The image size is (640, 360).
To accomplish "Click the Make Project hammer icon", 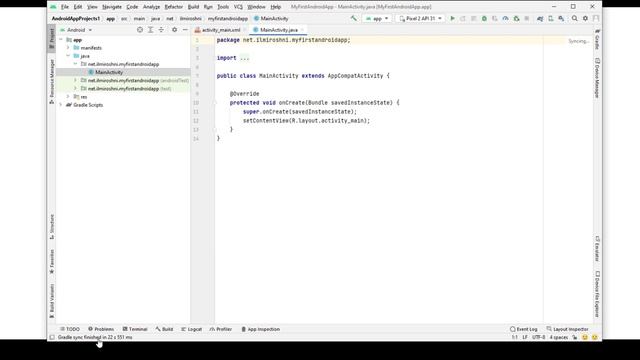I will pos(353,18).
